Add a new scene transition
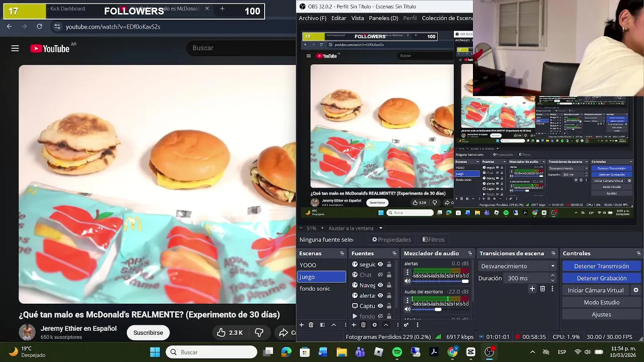644x362 pixels. tap(532, 289)
